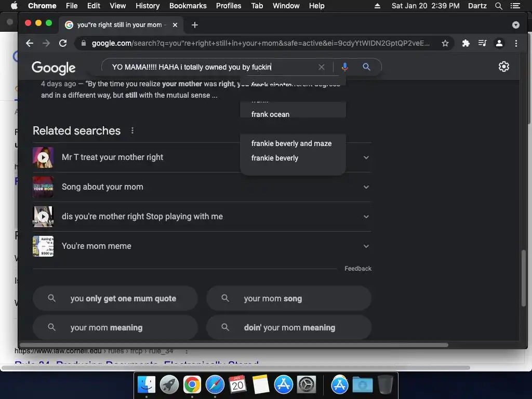Open the tab search dropdown arrow
Viewport: 532px width, 399px height.
515,25
